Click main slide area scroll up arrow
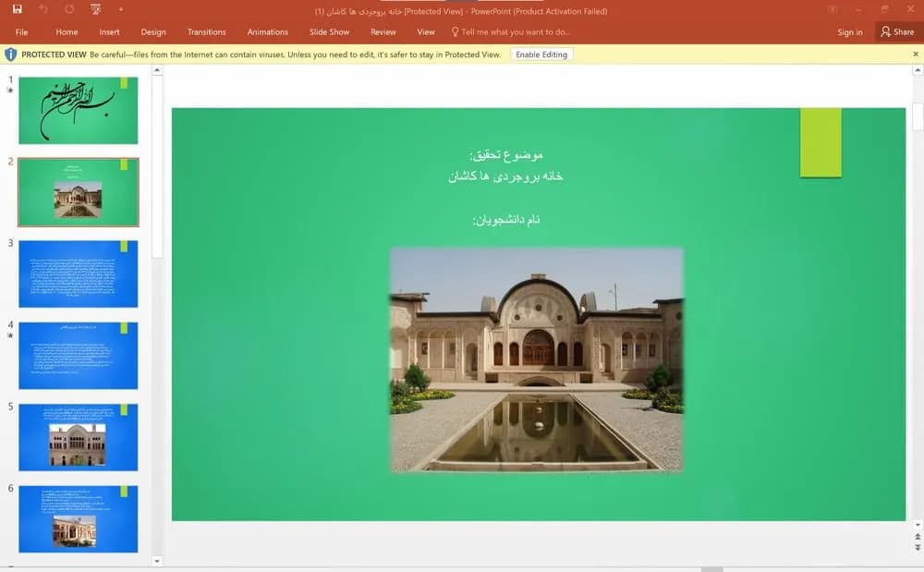 click(918, 70)
